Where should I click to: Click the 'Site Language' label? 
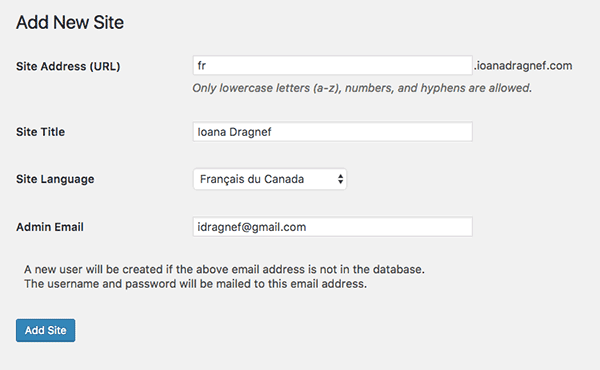(55, 179)
